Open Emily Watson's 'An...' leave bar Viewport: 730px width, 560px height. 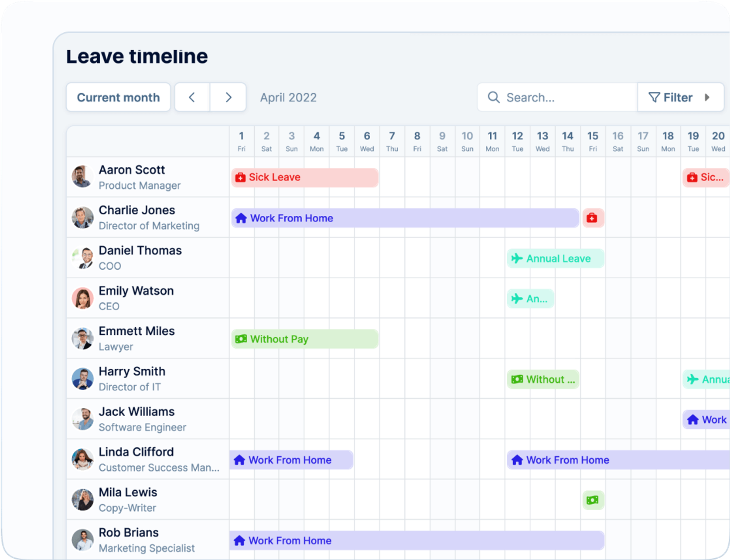[531, 299]
